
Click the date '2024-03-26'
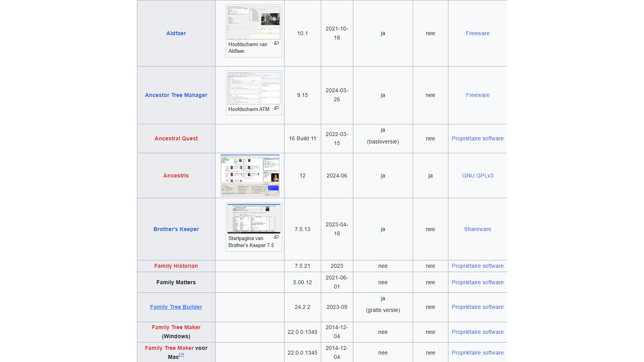click(337, 95)
